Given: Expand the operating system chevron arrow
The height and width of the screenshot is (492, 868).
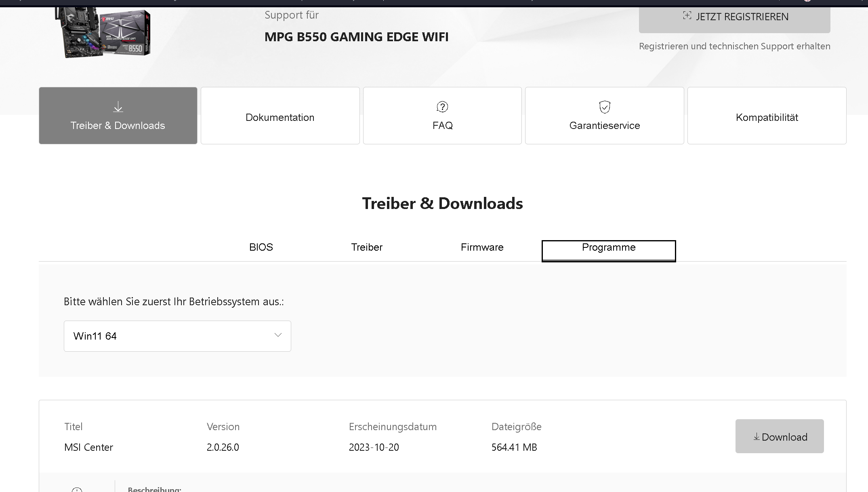Looking at the screenshot, I should tap(278, 335).
